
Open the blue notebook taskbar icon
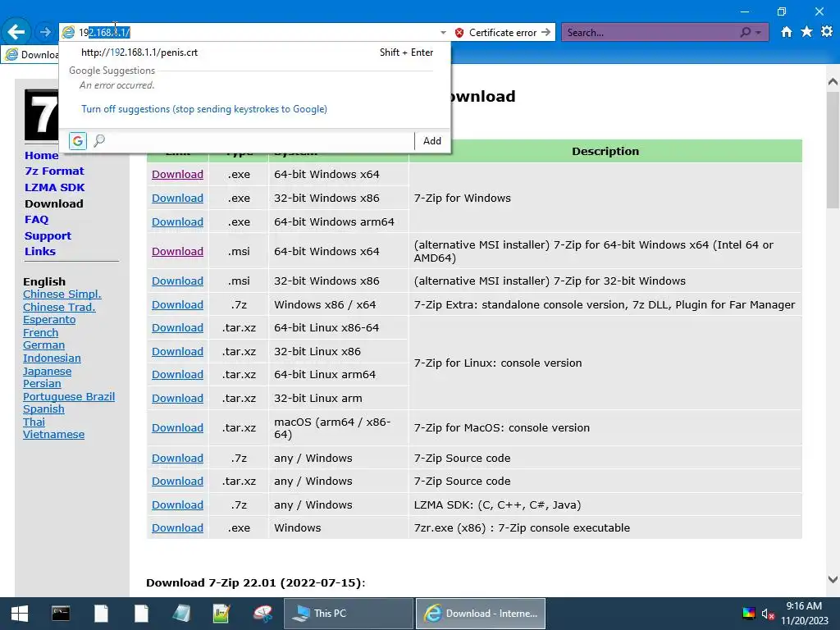[181, 614]
